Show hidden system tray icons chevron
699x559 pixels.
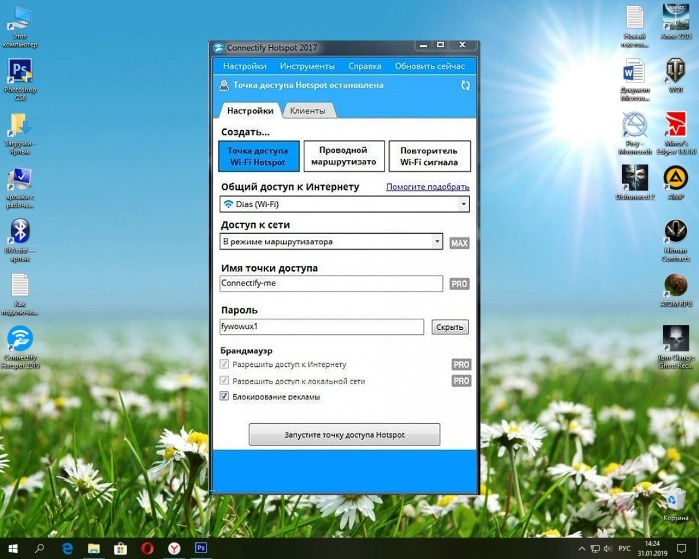(x=581, y=549)
